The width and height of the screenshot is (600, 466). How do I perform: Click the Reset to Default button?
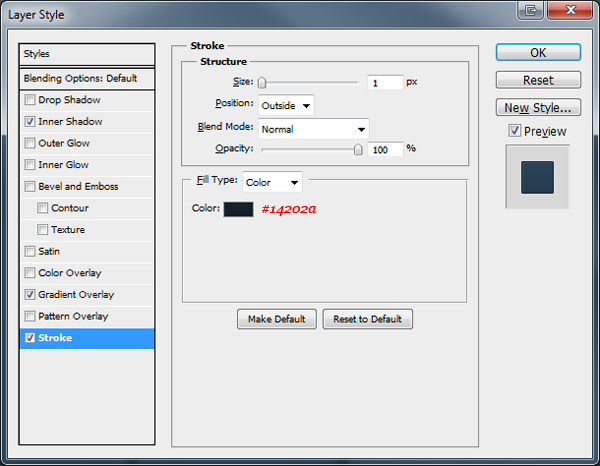tap(367, 319)
